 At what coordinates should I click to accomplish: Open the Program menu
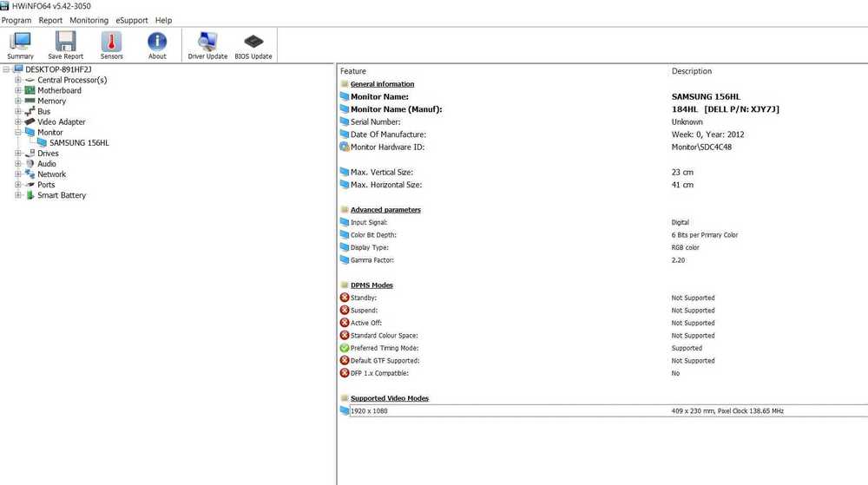pyautogui.click(x=16, y=20)
